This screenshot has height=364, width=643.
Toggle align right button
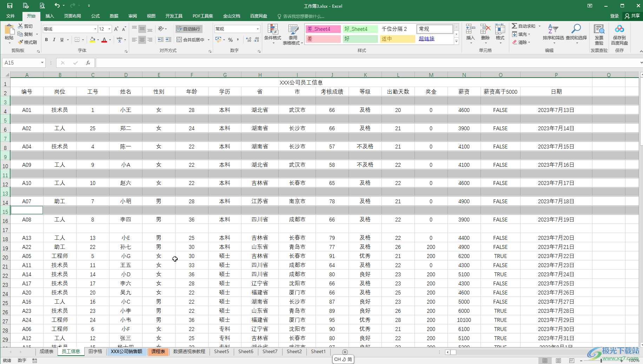(x=150, y=40)
